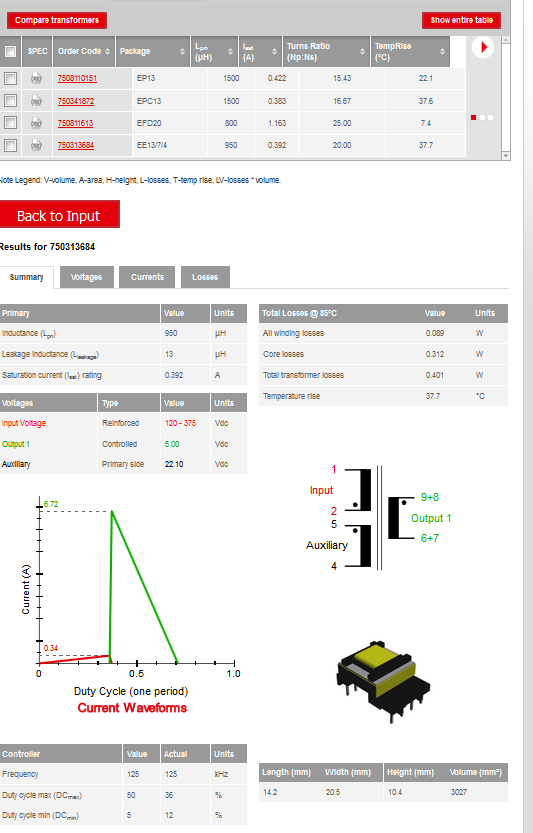Click the red next-page arrow icon
The width and height of the screenshot is (533, 833).
pos(483,47)
